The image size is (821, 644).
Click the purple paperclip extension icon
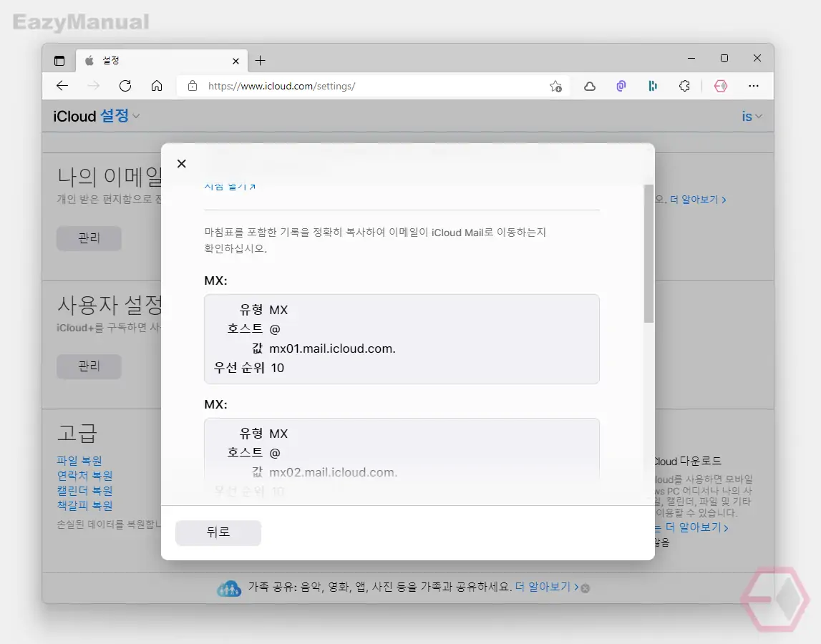tap(621, 86)
